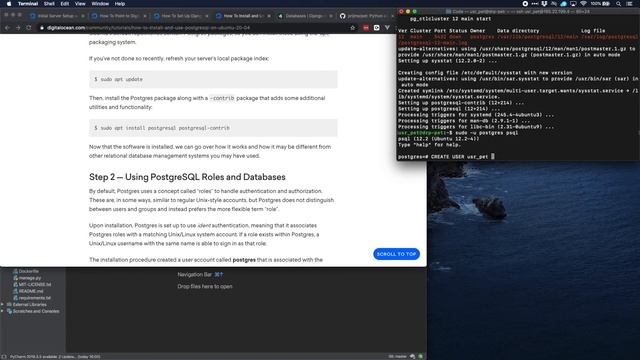Open the AirPlay display icon in menu bar

pyautogui.click(x=573, y=4)
